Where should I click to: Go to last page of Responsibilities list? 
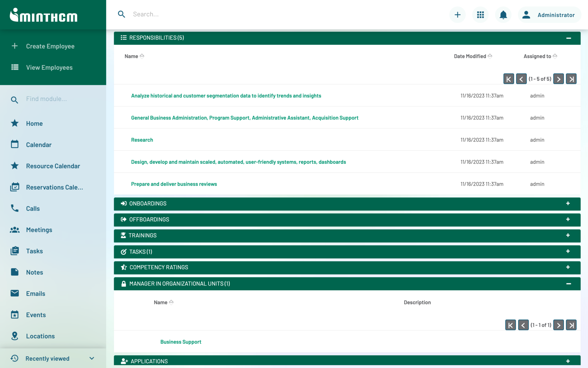[571, 79]
